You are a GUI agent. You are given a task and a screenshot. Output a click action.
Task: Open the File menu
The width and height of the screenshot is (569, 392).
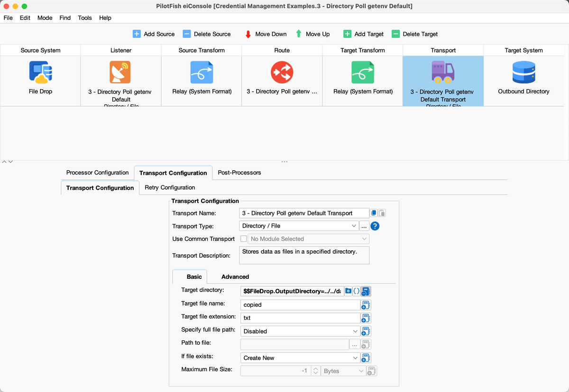8,18
